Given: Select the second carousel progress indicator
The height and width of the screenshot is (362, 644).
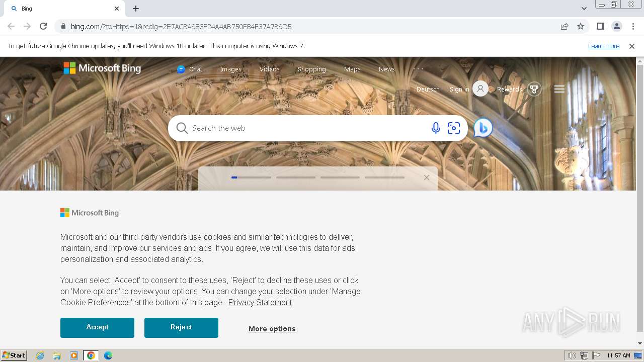Looking at the screenshot, I should point(296,177).
